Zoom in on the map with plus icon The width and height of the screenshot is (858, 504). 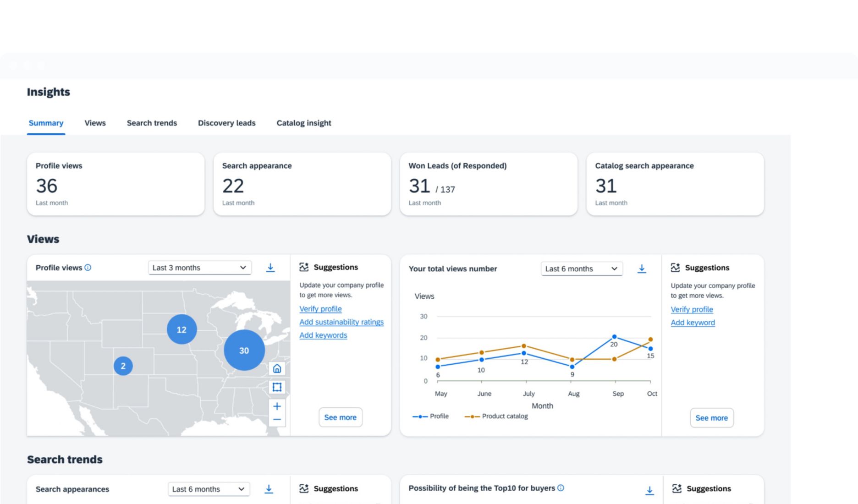[277, 406]
